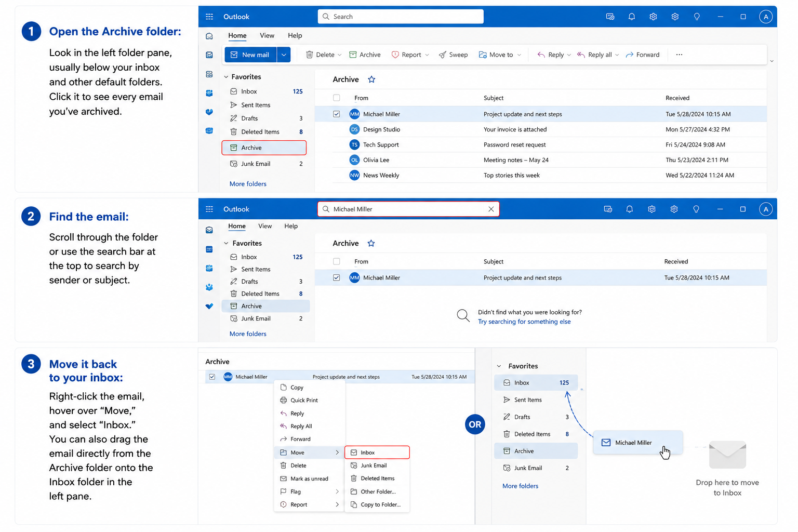Open "Password reset request" email row
The height and width of the screenshot is (532, 798).
pyautogui.click(x=550, y=144)
